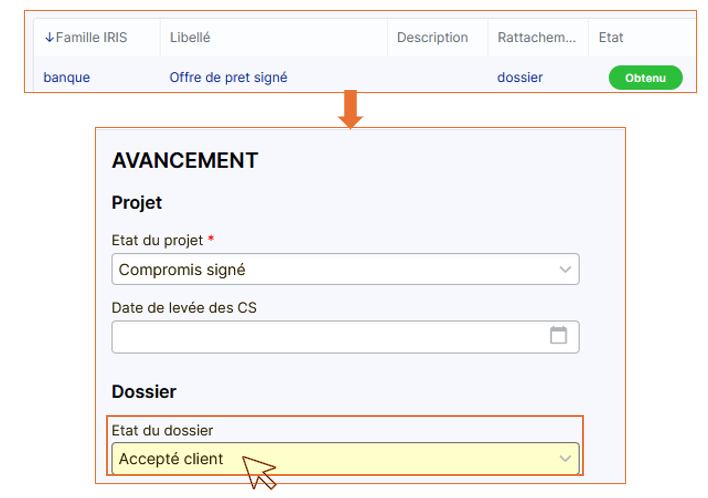
Task: Select the Description column header
Action: tap(432, 38)
